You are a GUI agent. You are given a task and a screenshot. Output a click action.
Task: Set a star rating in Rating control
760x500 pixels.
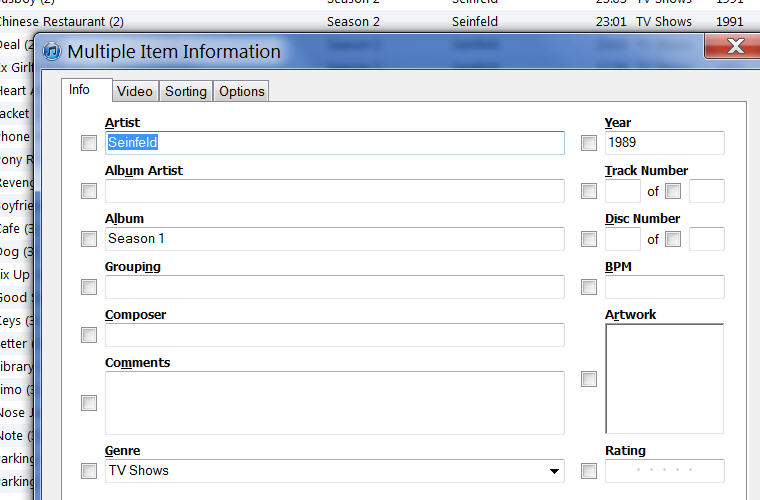(x=664, y=471)
